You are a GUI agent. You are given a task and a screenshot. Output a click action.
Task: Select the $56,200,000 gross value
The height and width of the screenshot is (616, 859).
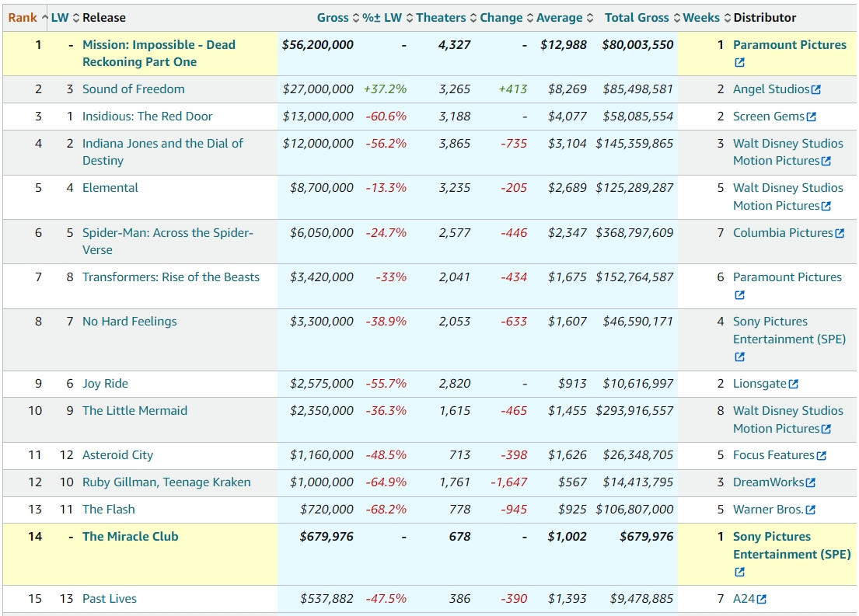click(318, 45)
